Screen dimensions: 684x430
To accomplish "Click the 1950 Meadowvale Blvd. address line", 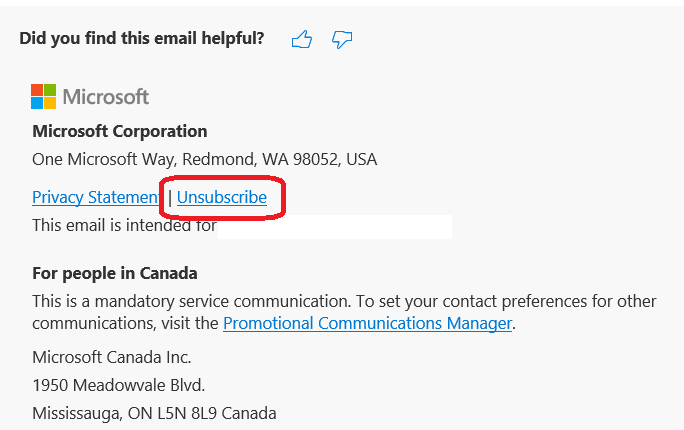I will pos(118,385).
